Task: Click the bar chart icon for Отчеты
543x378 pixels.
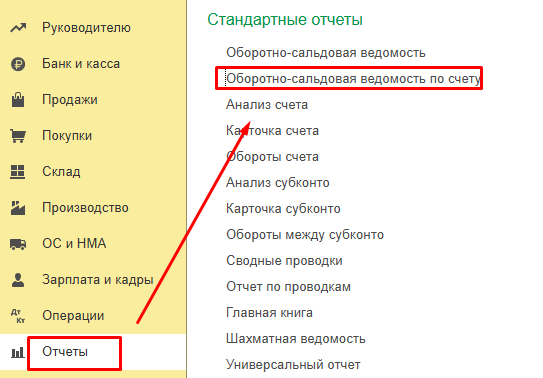Action: pyautogui.click(x=18, y=352)
